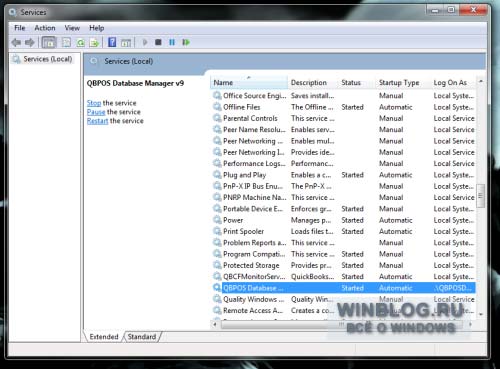Click the Services icon in the title bar
This screenshot has width=500, height=369.
click(13, 12)
